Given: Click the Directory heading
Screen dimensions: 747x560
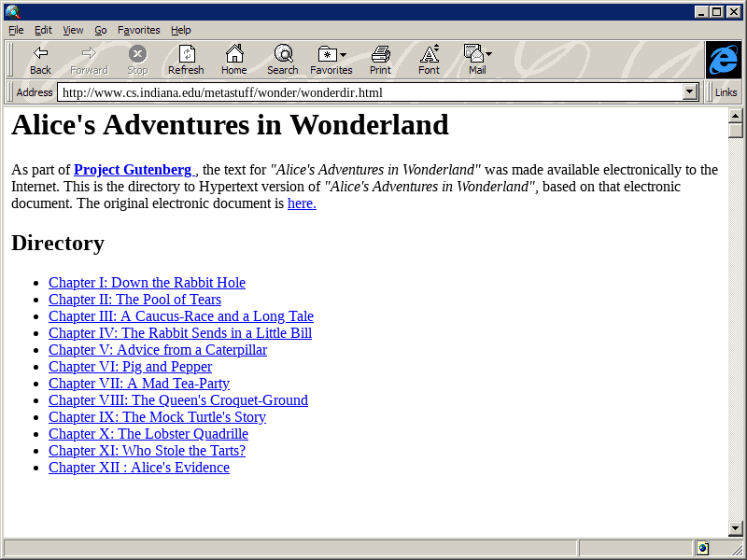Looking at the screenshot, I should (58, 243).
